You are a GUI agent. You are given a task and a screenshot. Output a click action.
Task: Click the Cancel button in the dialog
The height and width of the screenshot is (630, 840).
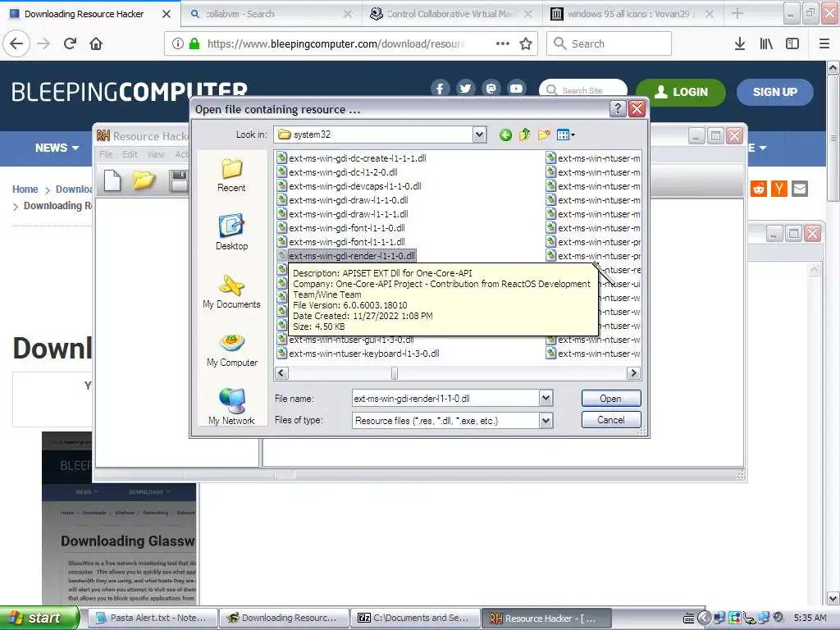(x=610, y=420)
